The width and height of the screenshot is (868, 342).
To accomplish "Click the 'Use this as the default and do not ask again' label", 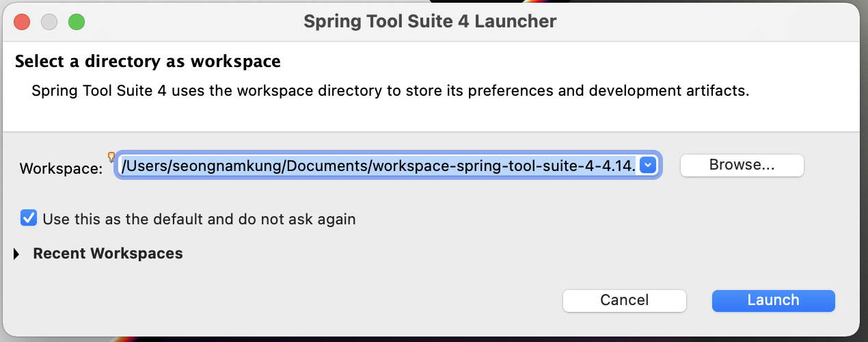I will click(199, 220).
